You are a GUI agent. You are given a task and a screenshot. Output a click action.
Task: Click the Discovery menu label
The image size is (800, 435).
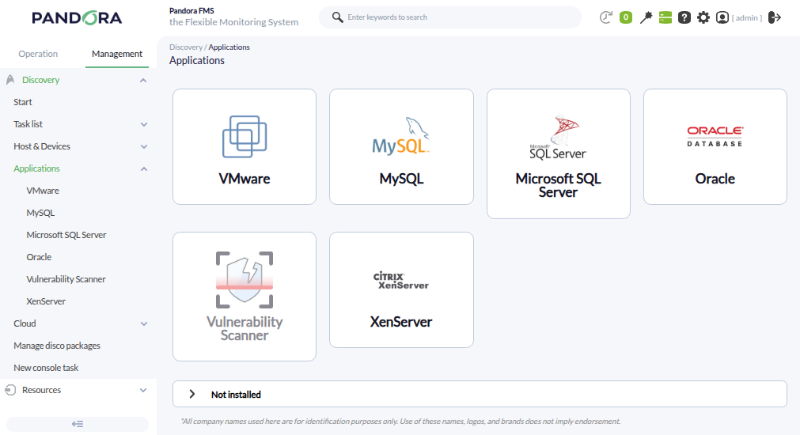41,80
